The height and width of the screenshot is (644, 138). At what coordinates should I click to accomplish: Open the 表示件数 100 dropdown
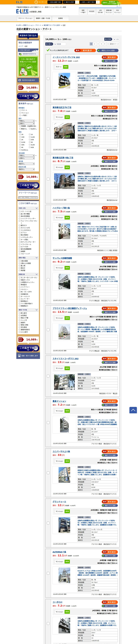pyautogui.click(x=116, y=39)
